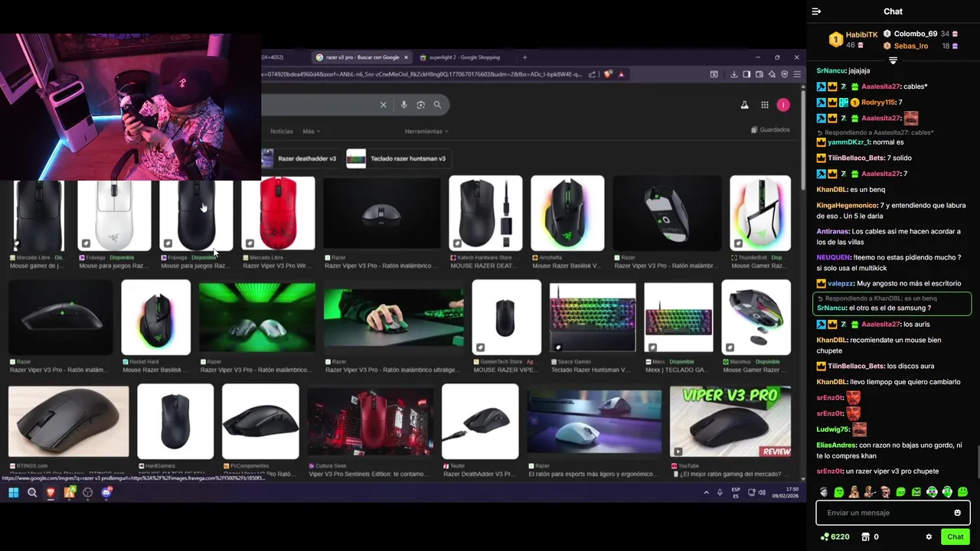Open Windows taskbar search

[x=32, y=493]
